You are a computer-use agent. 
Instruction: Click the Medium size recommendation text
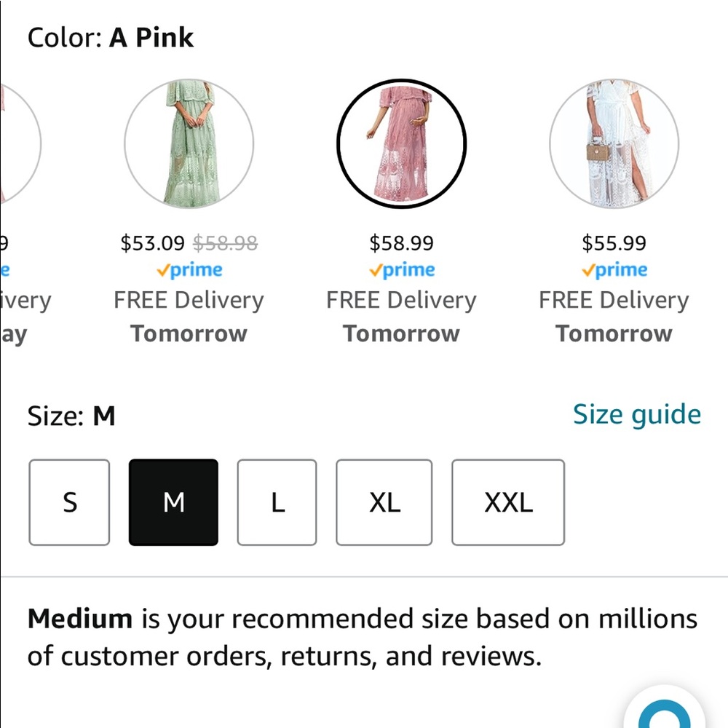362,637
